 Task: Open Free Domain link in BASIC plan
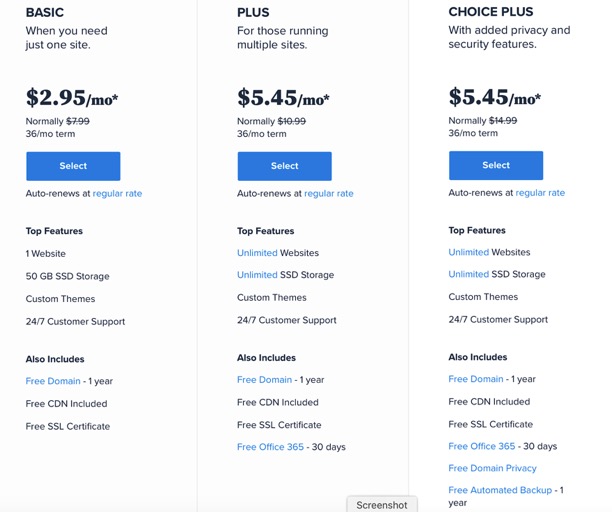(53, 381)
